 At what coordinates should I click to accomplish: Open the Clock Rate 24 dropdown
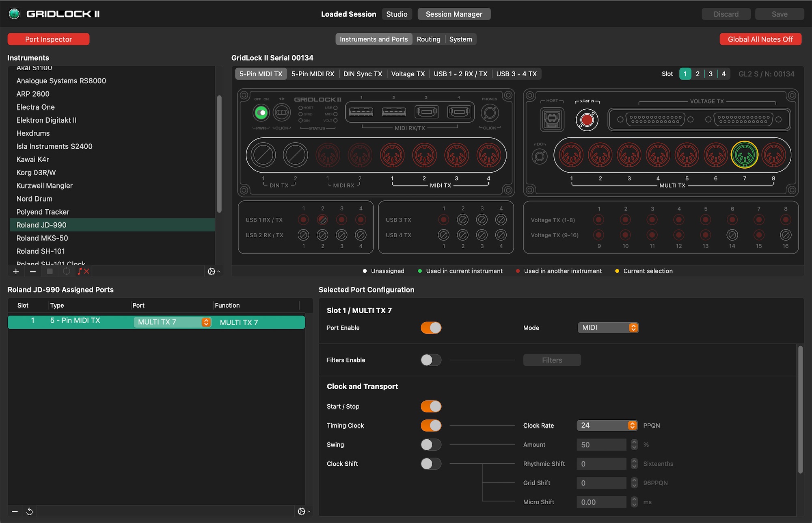tap(607, 425)
